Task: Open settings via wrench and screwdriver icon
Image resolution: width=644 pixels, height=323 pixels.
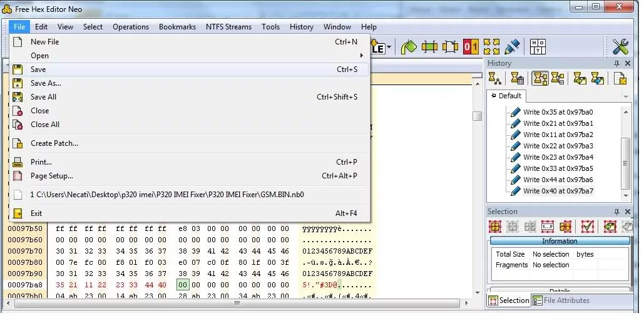Action: [x=620, y=47]
